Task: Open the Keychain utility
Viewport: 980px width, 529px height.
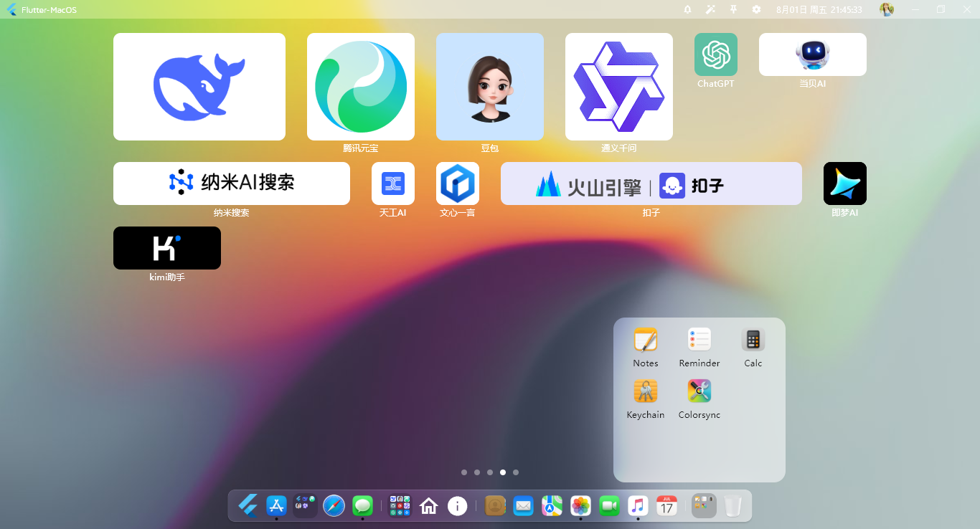Action: pos(644,390)
